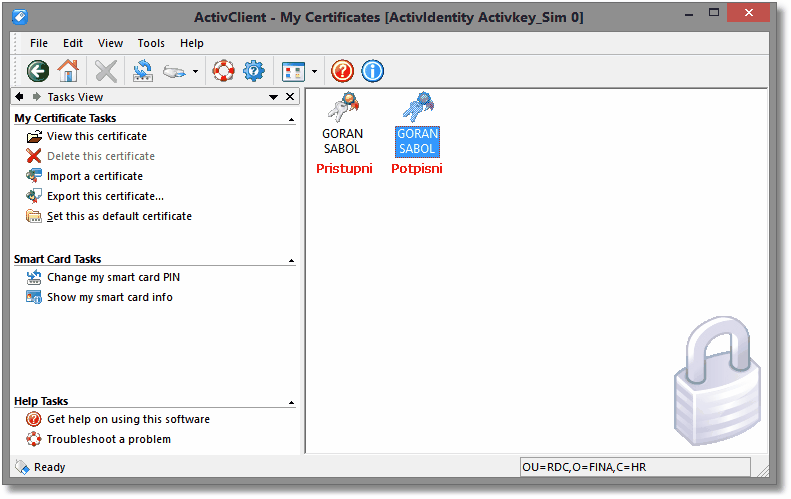Click the green Back arrow toolbar icon

(x=38, y=71)
